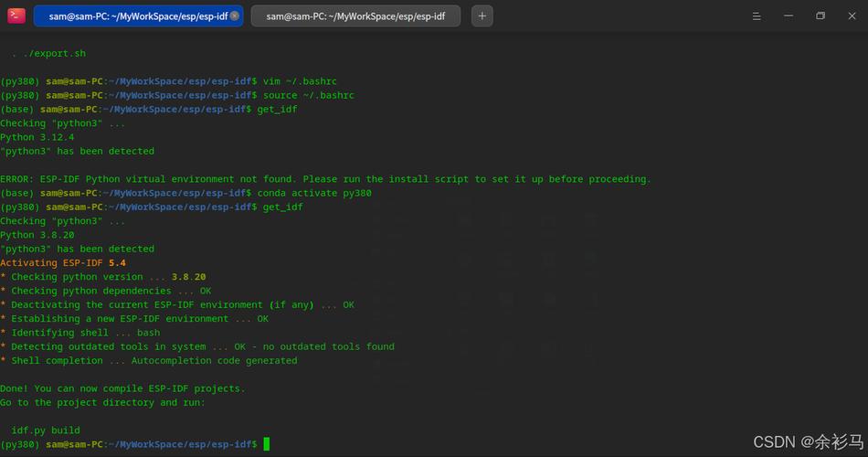
Task: Click 'Establishing a new ESP-IDF environment' line
Action: (134, 318)
